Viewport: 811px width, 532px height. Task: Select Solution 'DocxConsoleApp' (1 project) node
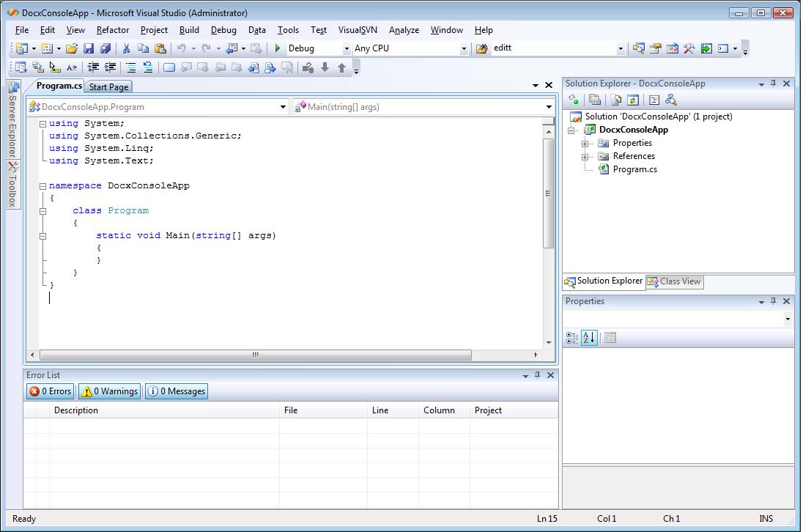(658, 117)
